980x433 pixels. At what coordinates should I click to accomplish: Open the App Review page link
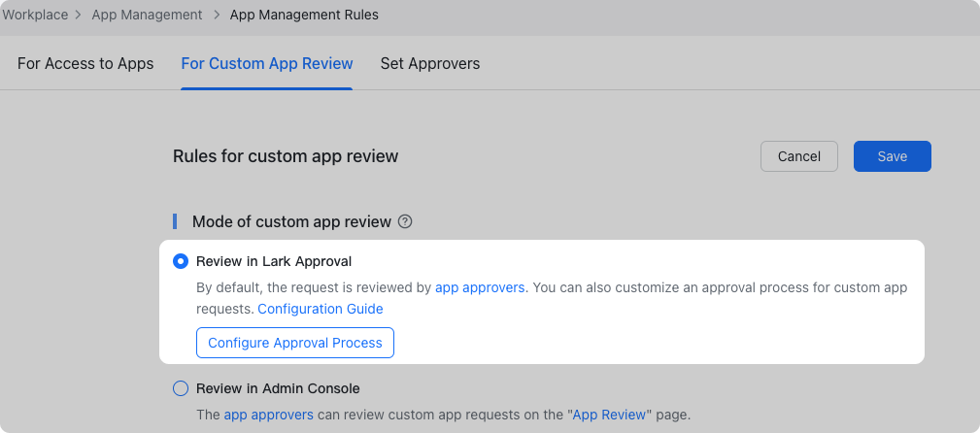[609, 415]
